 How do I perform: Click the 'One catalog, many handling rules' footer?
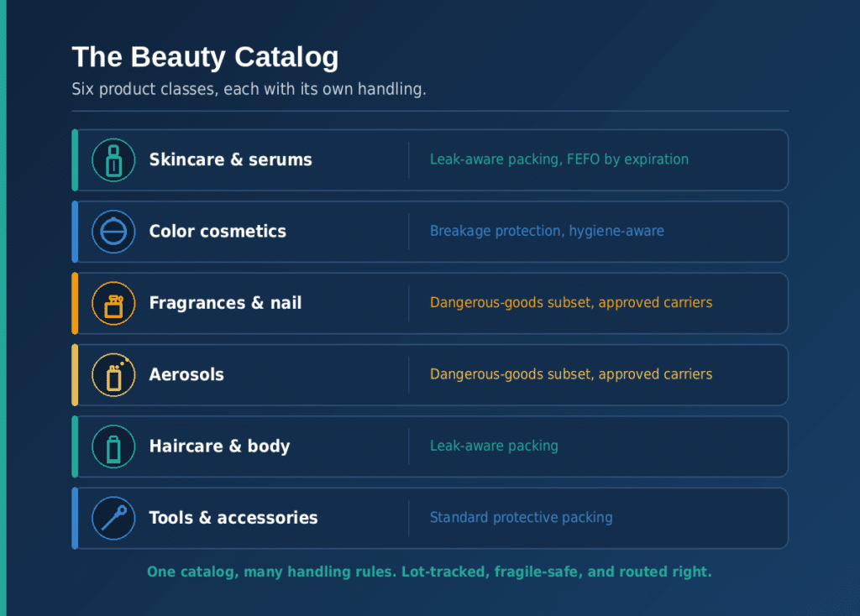(429, 572)
